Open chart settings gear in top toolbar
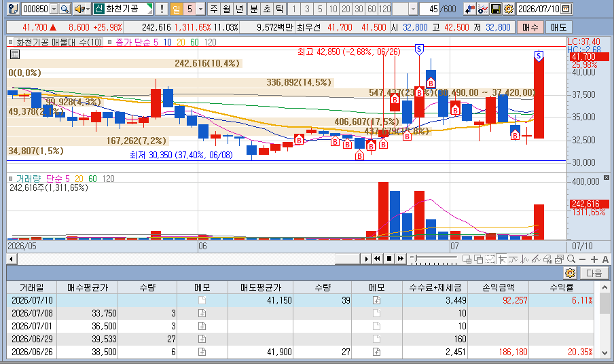The image size is (614, 364). tap(508, 9)
